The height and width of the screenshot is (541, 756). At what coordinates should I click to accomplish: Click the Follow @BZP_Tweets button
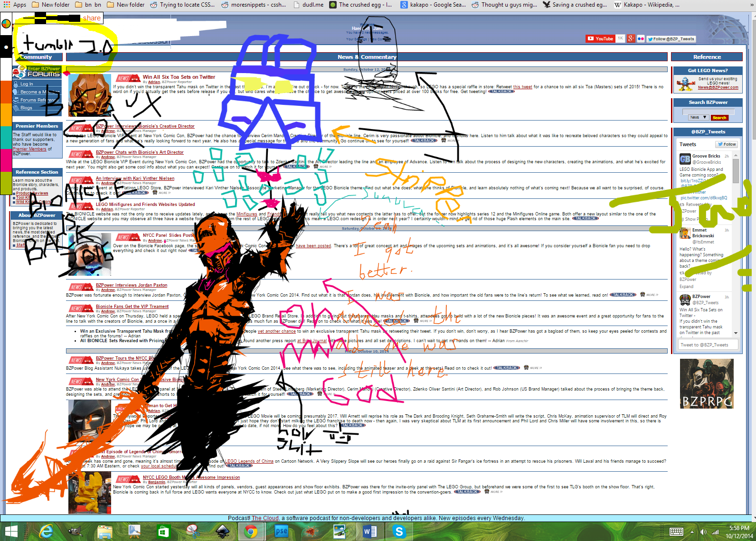671,39
